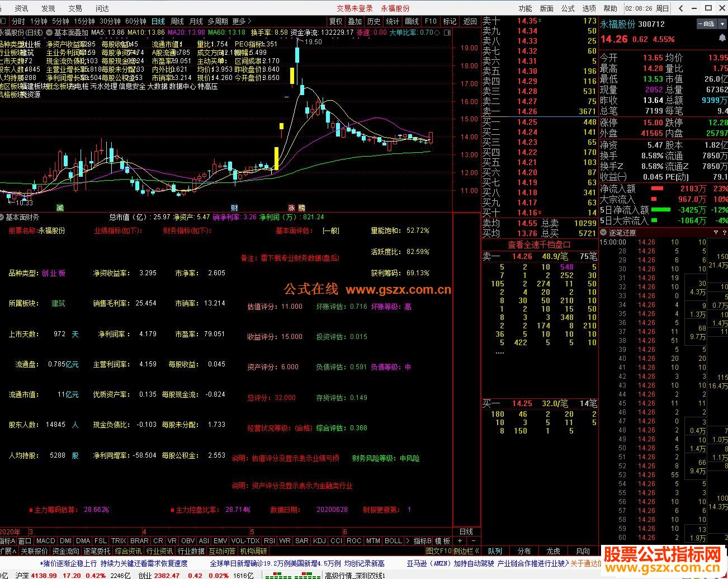Select the 周线 weekly chart tab

pyautogui.click(x=177, y=21)
